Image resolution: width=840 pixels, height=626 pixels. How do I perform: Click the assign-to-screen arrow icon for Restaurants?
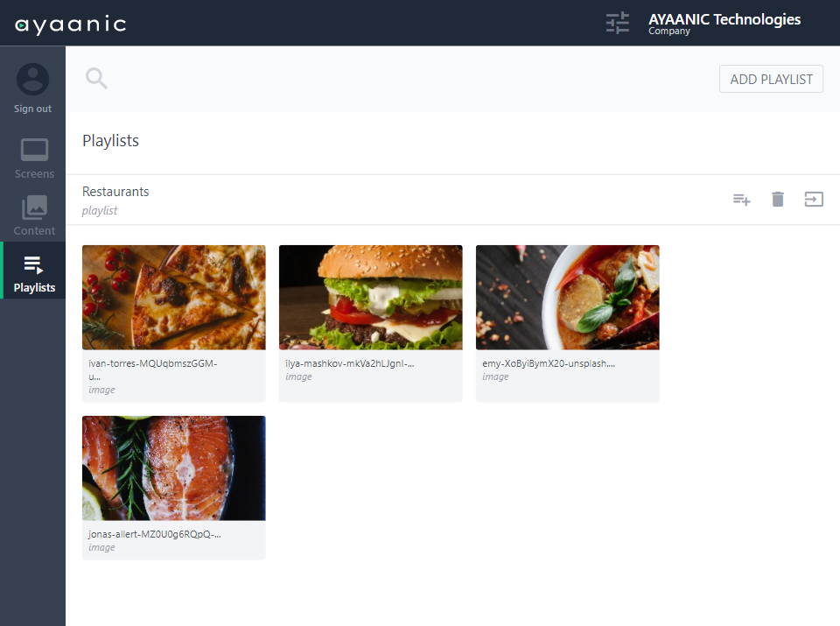pyautogui.click(x=814, y=200)
